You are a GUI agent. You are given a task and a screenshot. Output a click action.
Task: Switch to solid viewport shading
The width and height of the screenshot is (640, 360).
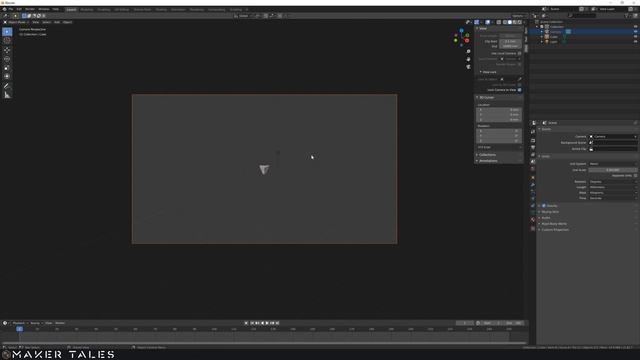[509, 22]
